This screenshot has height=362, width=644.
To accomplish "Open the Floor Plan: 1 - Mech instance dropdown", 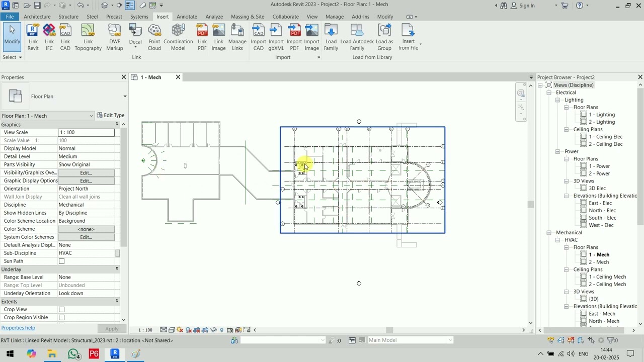I will pos(91,116).
